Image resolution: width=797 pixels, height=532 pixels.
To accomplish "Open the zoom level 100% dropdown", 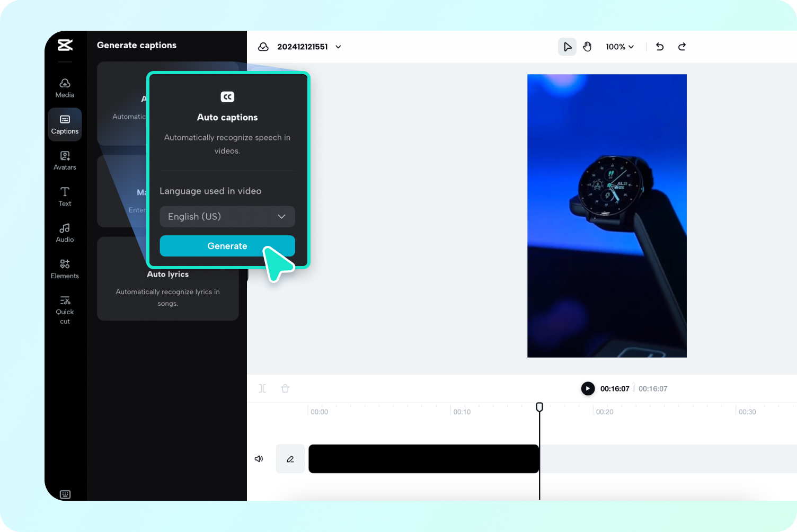I will click(619, 47).
